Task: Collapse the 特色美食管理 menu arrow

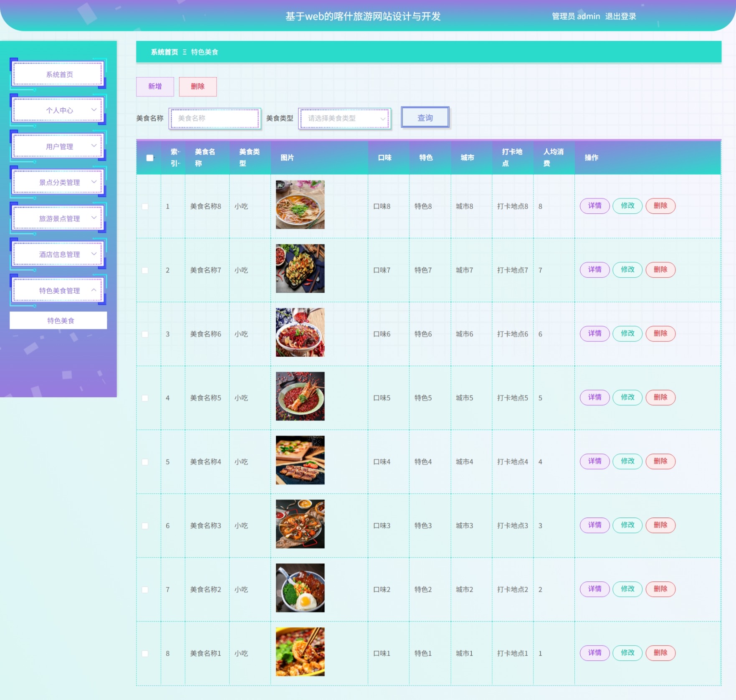Action: [x=94, y=290]
